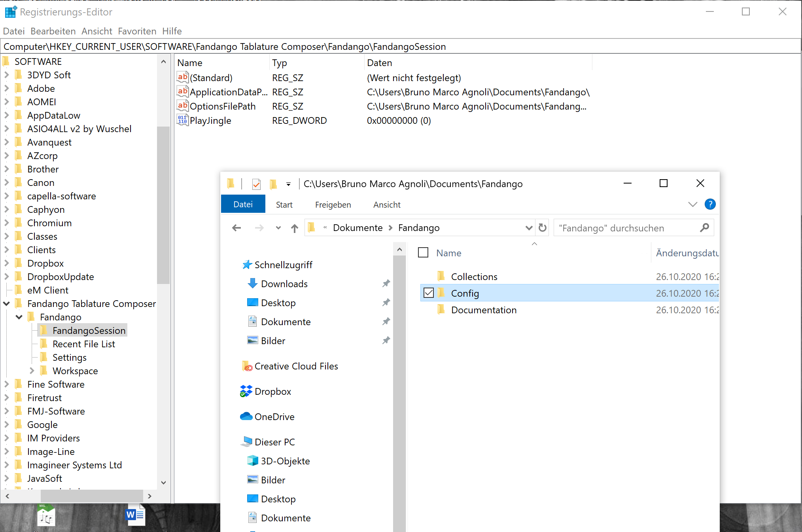Click the Änderungsdatum column header

(687, 253)
